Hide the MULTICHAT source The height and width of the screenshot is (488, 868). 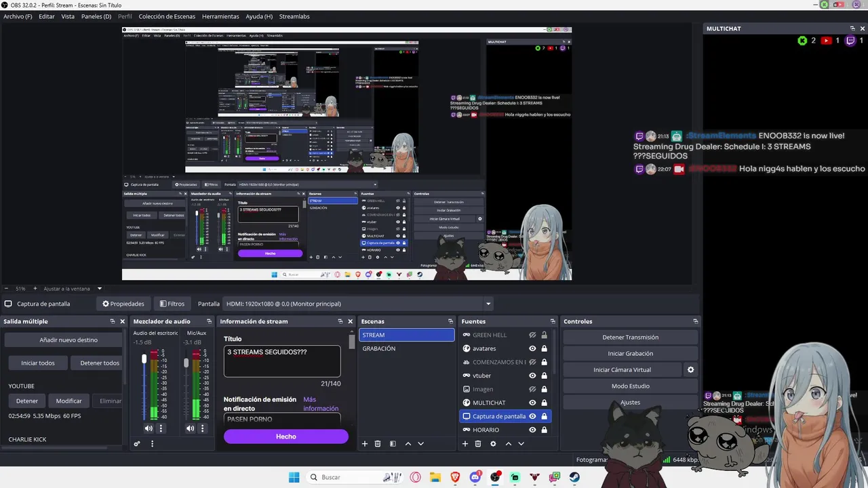coord(532,403)
